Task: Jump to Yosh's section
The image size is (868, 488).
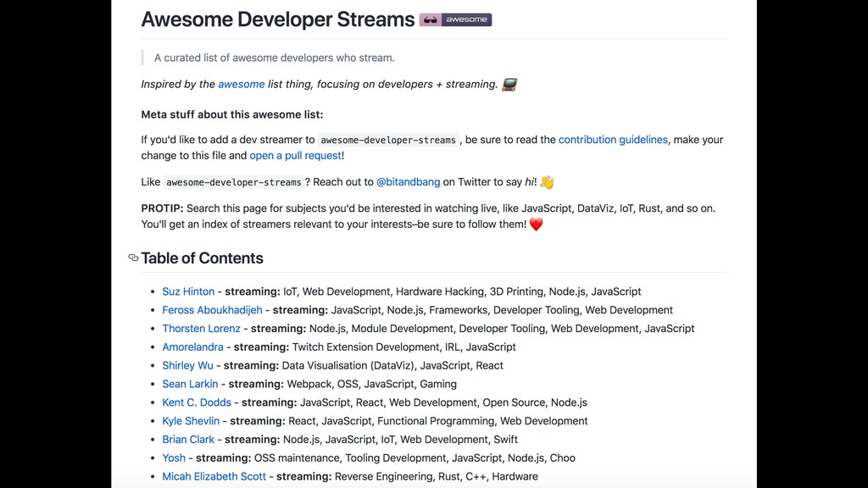Action: [174, 458]
